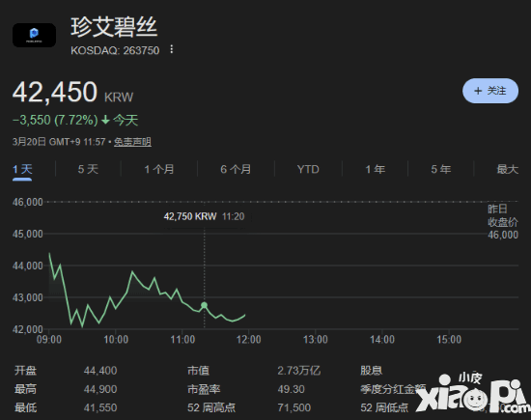Open the 5 年 chart tab
The width and height of the screenshot is (531, 420).
441,169
